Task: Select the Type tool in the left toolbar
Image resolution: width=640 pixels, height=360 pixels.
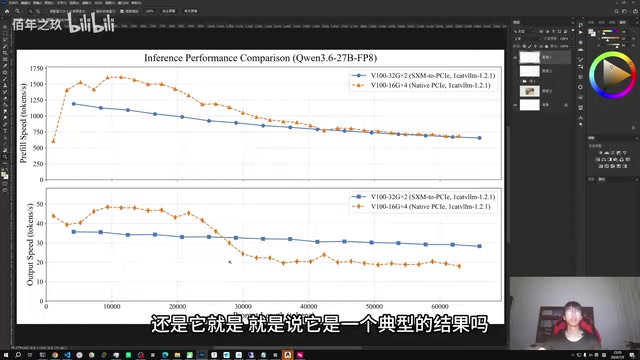Action: (5, 131)
